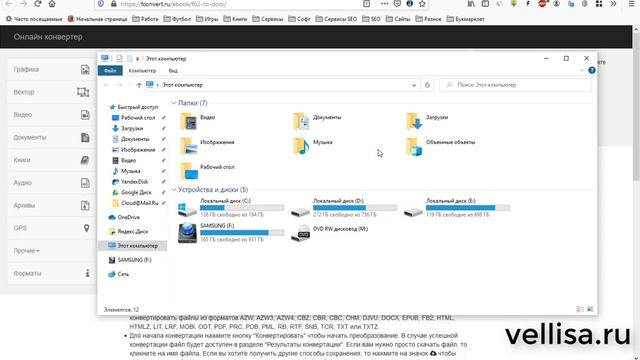Refresh the Explorer address bar
Image resolution: width=640 pixels, height=360 pixels.
[x=427, y=85]
